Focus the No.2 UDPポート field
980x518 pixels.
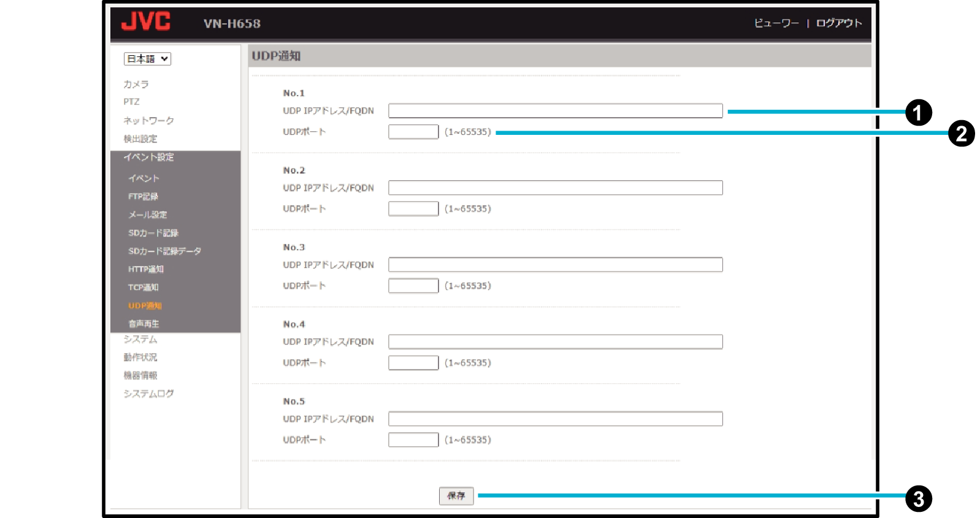point(413,208)
